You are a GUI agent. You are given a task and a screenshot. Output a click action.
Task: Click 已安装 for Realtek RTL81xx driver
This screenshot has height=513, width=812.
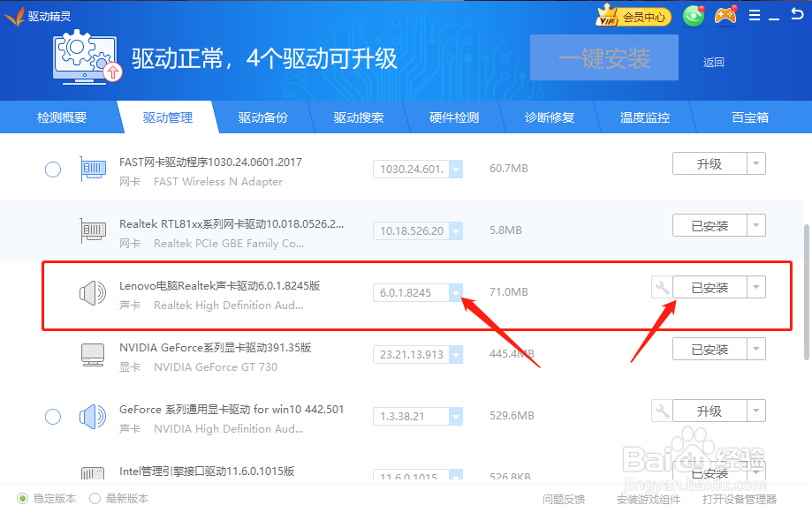point(710,225)
